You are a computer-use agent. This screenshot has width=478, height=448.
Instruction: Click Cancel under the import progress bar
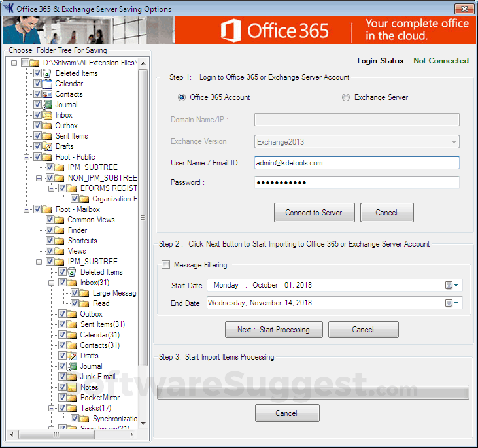pyautogui.click(x=287, y=413)
